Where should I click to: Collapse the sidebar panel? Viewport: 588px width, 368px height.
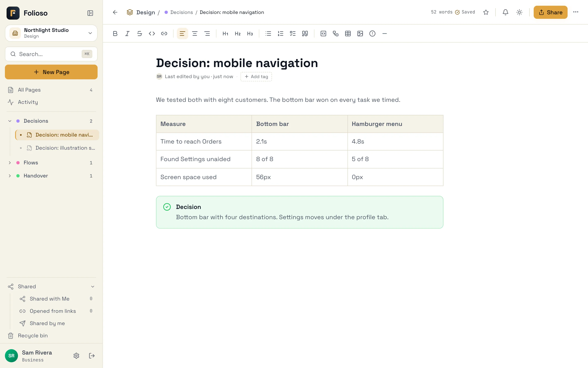tap(90, 13)
